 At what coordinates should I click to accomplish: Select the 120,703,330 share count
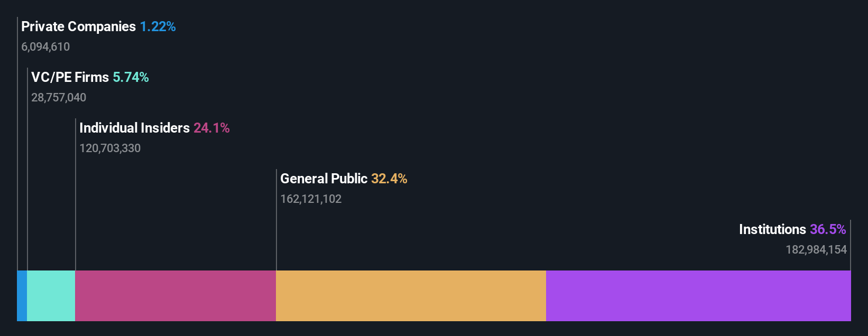(110, 148)
